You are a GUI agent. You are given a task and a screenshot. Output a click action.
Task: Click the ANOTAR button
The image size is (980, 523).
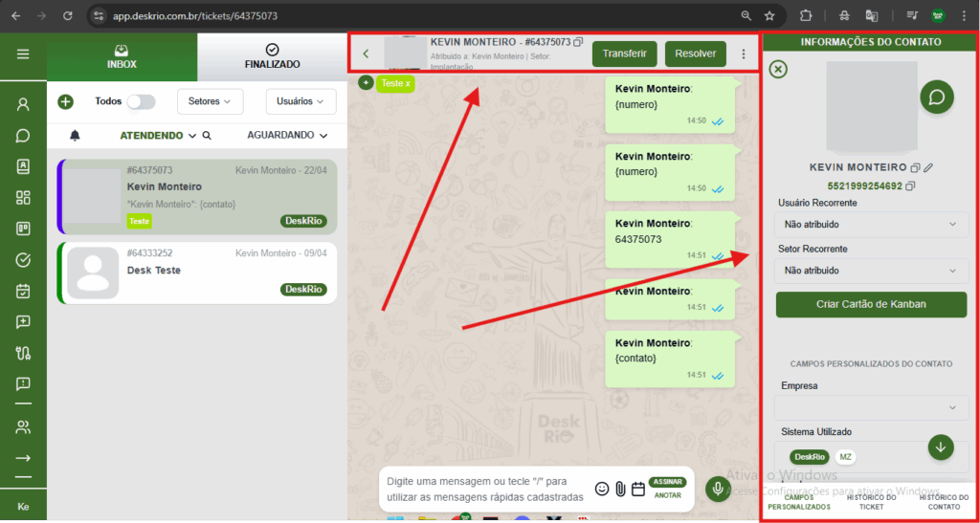pyautogui.click(x=667, y=495)
